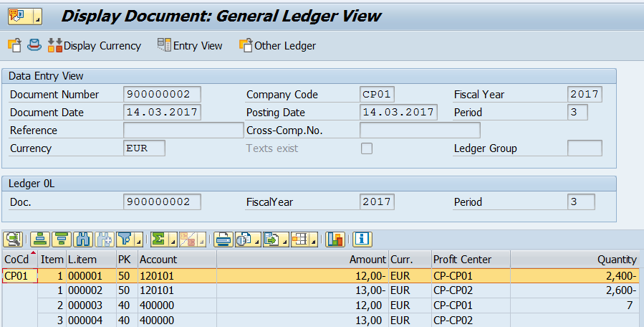Click the Company Code field CP01
This screenshot has width=644, height=327.
[x=377, y=94]
